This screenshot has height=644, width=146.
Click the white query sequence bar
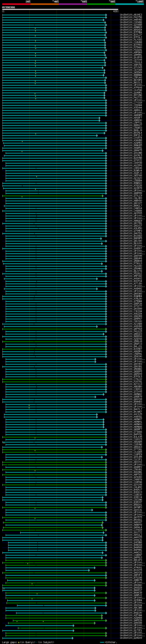[60, 9]
